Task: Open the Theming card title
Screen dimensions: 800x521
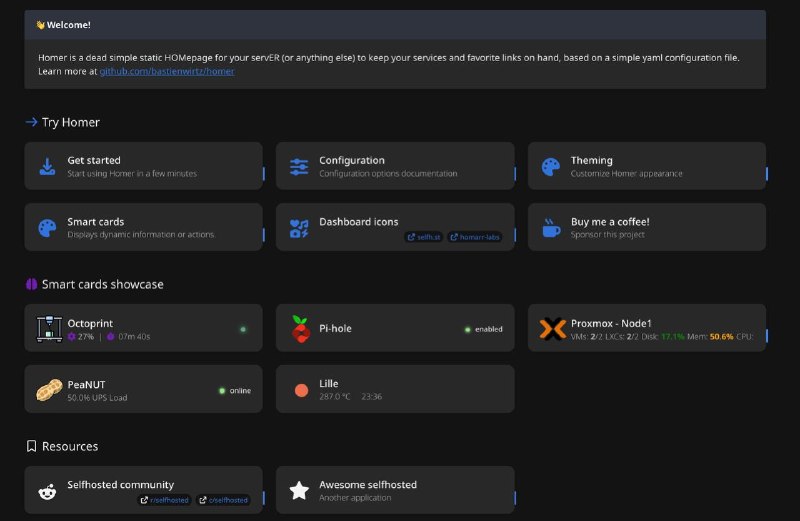Action: tap(592, 160)
